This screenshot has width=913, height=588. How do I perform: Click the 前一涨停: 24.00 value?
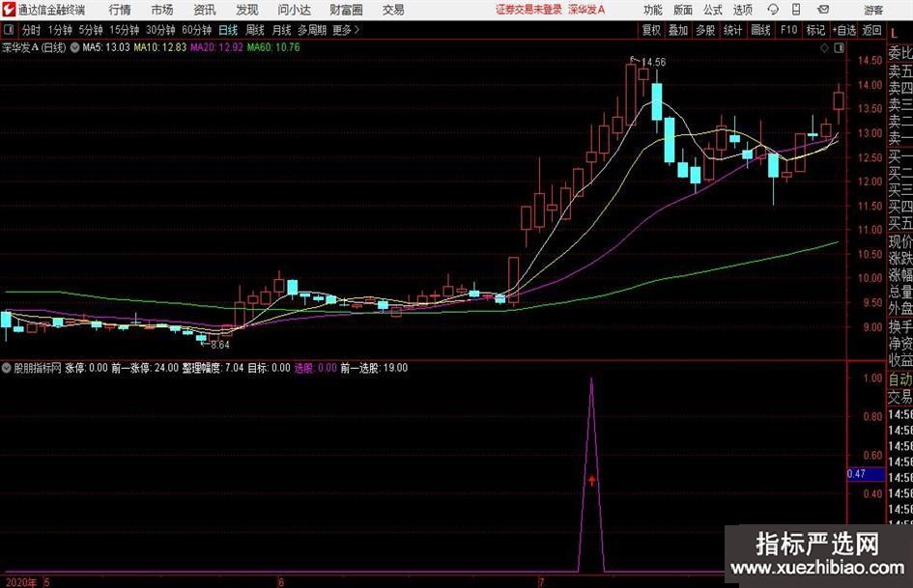[145, 368]
